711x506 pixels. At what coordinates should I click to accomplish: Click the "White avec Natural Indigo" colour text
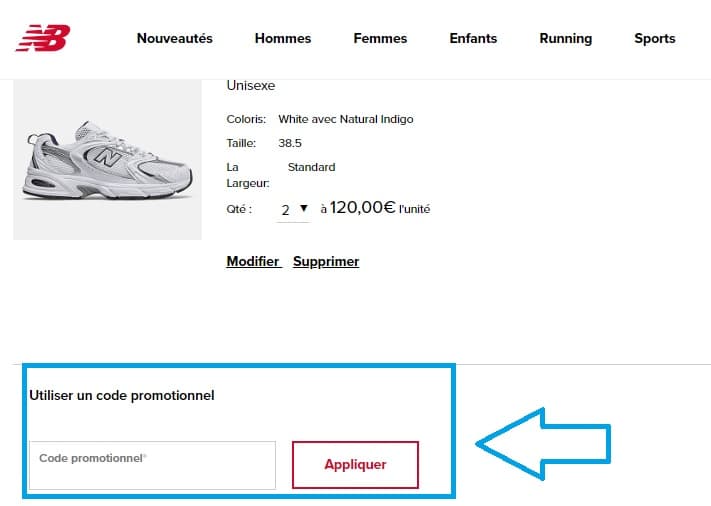coord(345,119)
